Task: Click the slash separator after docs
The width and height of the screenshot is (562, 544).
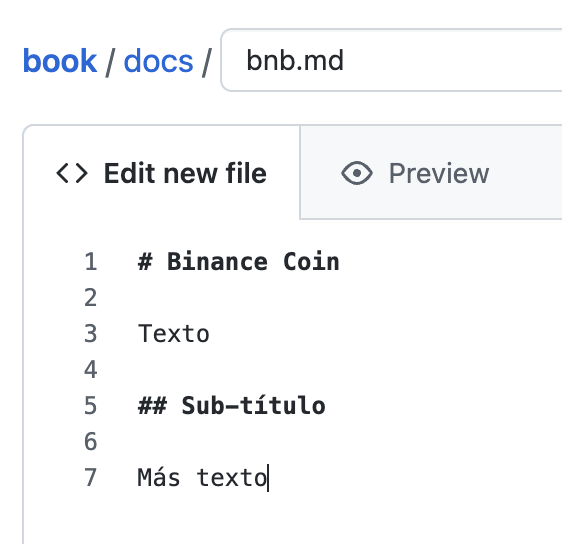Action: (206, 62)
